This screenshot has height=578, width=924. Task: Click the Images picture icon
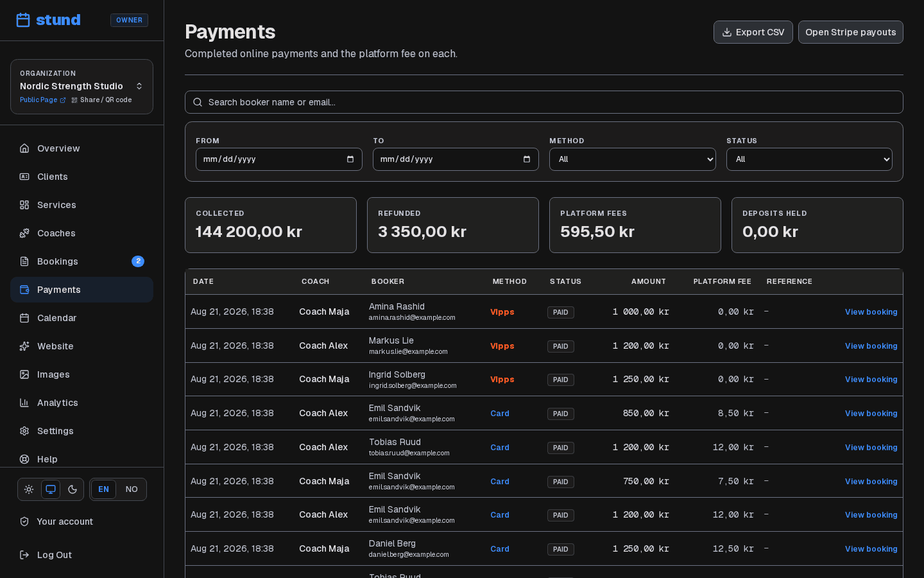(24, 374)
